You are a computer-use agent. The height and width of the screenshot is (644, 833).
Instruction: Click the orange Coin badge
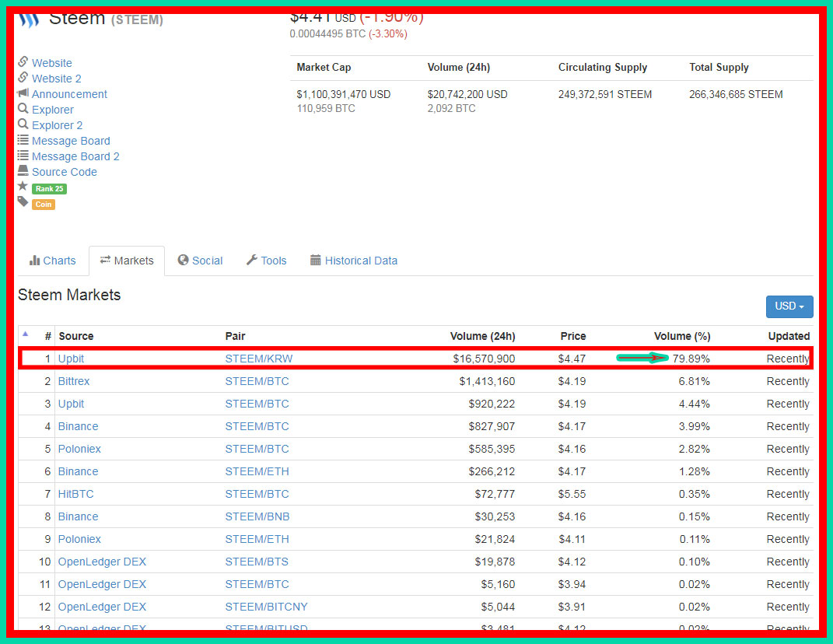44,204
